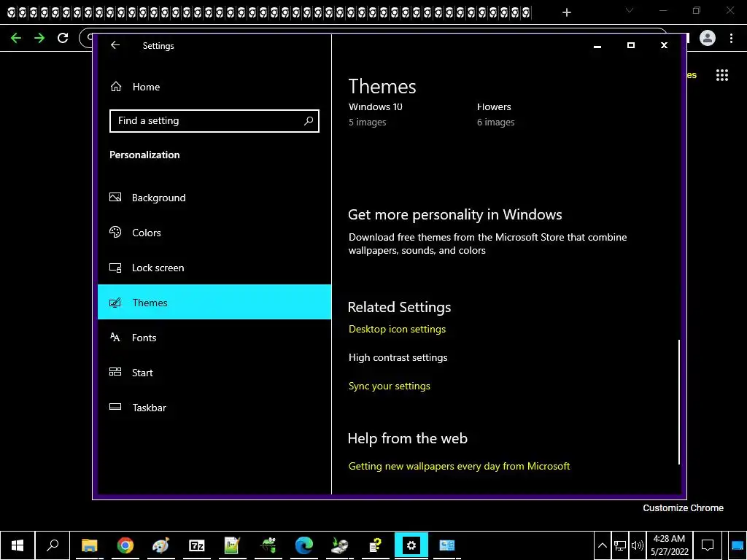This screenshot has width=747, height=560.
Task: Open Windows Start menu
Action: coord(18,545)
